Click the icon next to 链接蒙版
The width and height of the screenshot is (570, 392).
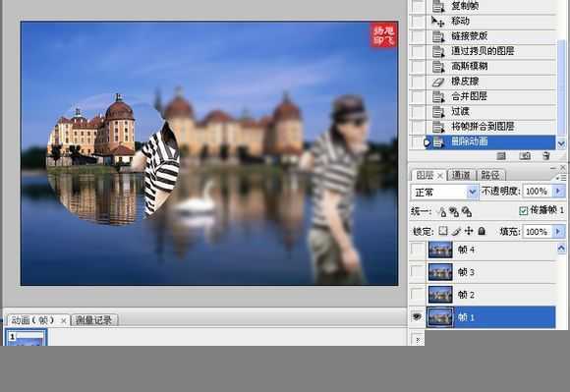click(x=438, y=36)
